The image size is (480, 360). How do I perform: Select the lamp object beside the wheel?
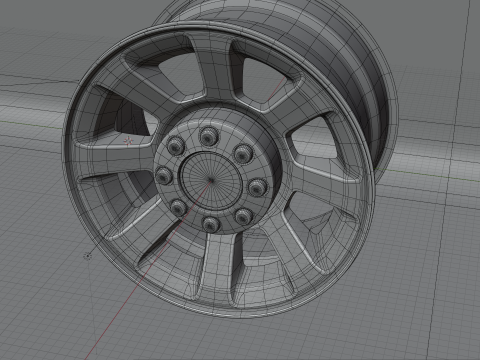(x=87, y=256)
